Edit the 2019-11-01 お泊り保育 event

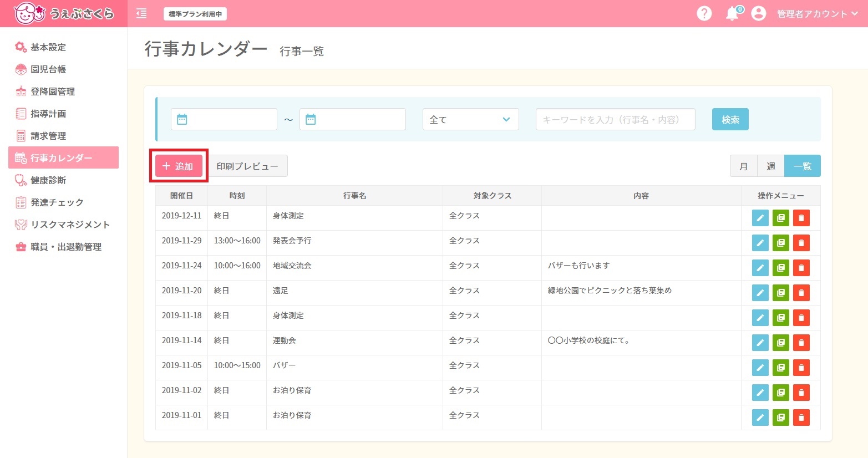coord(760,418)
